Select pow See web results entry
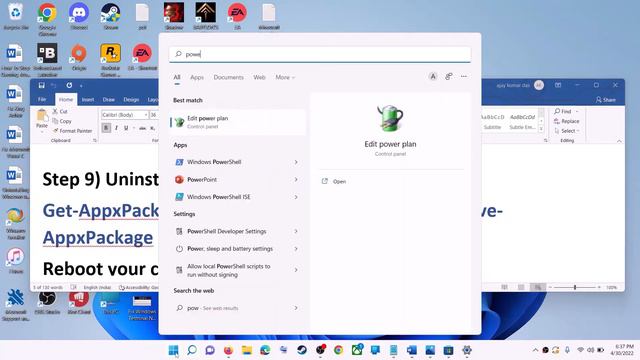The height and width of the screenshot is (360, 640). [212, 308]
